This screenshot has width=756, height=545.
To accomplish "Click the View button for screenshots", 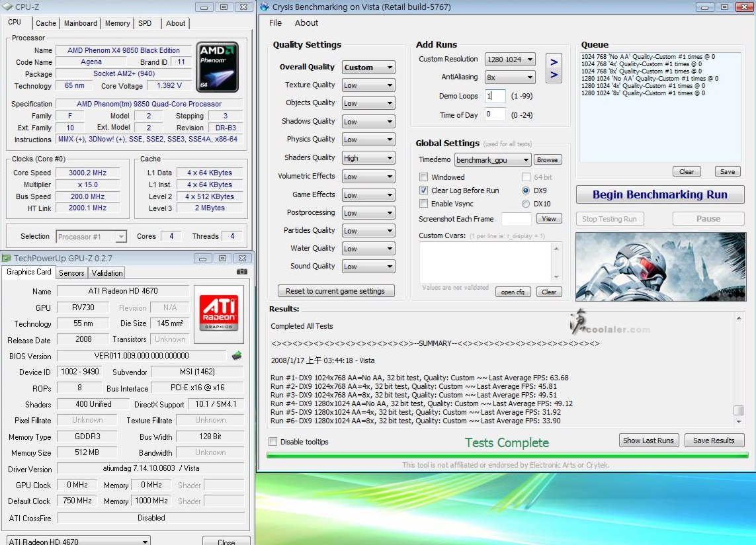I will click(549, 218).
